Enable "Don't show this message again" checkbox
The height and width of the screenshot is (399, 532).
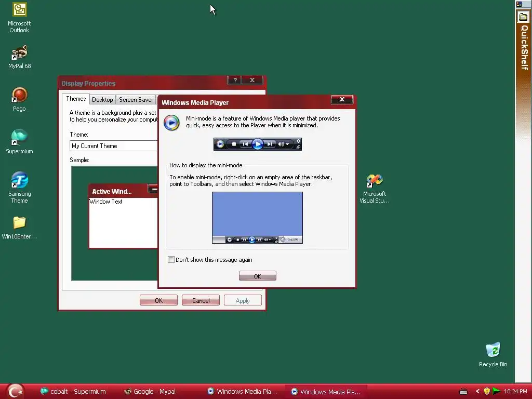click(171, 260)
